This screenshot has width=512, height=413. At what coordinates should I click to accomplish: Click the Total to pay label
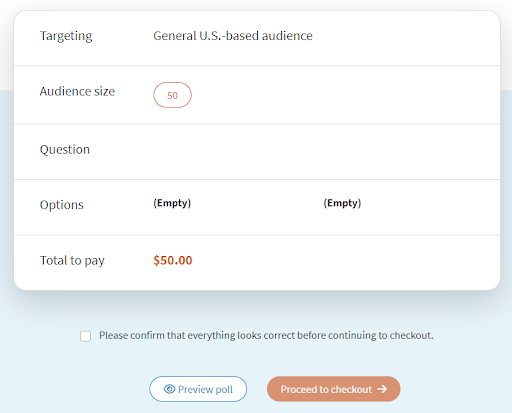coord(72,261)
